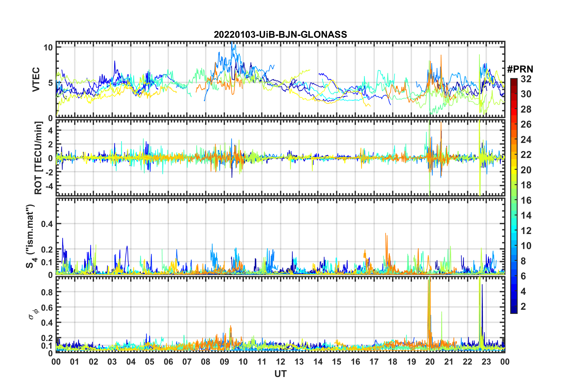
Task: Select the S4 ("ism.mat") y-axis label
Action: click(31, 236)
